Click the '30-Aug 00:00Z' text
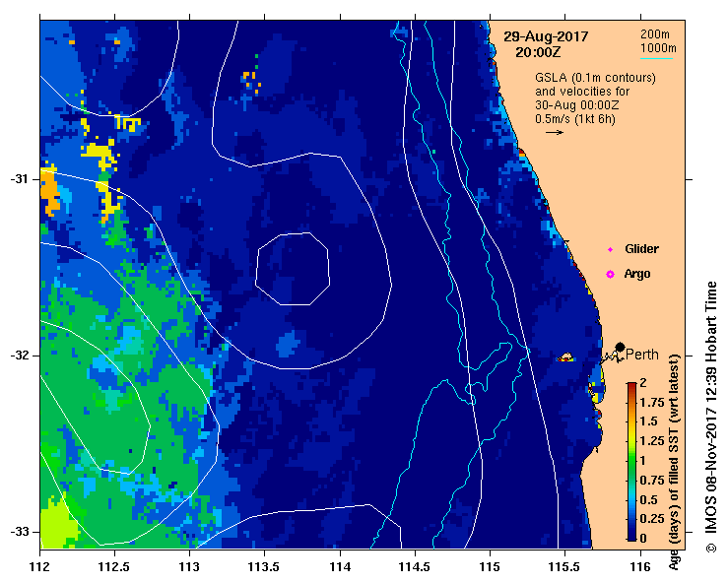Viewport: 728px width, 583px height. coord(576,105)
